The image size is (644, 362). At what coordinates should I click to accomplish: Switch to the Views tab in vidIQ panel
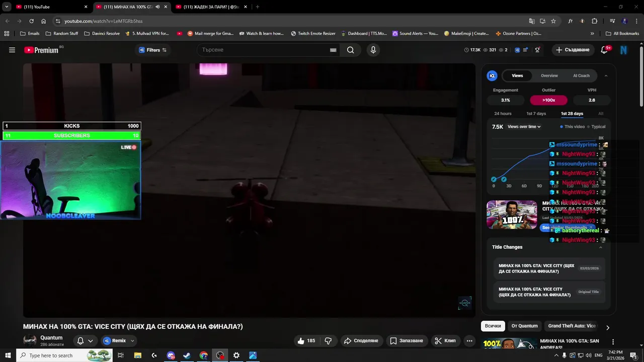click(517, 75)
